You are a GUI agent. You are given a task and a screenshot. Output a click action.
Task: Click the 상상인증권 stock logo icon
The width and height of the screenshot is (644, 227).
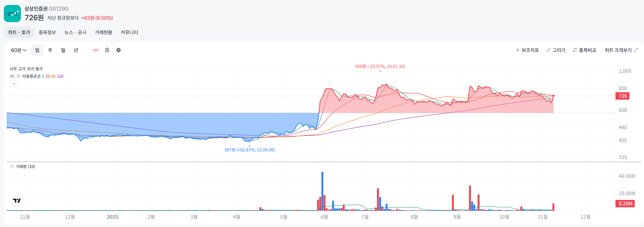click(12, 14)
